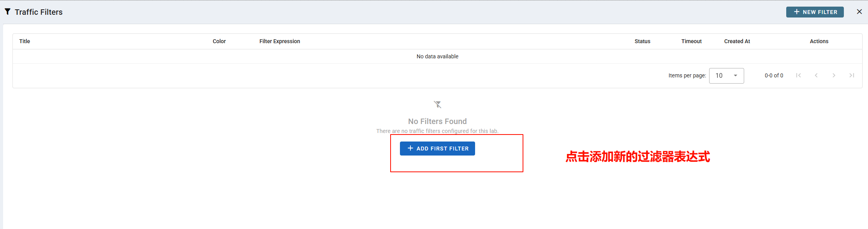Go to the next page
The width and height of the screenshot is (868, 229).
click(834, 75)
